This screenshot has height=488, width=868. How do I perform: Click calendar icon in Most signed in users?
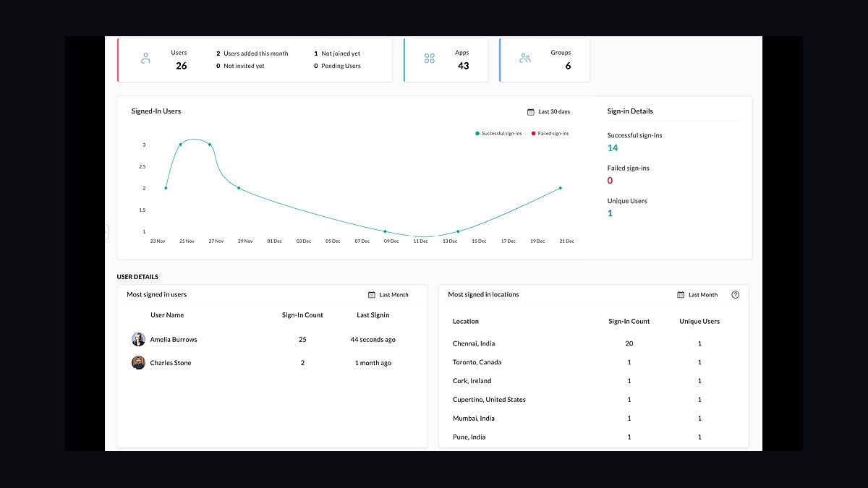(x=372, y=295)
